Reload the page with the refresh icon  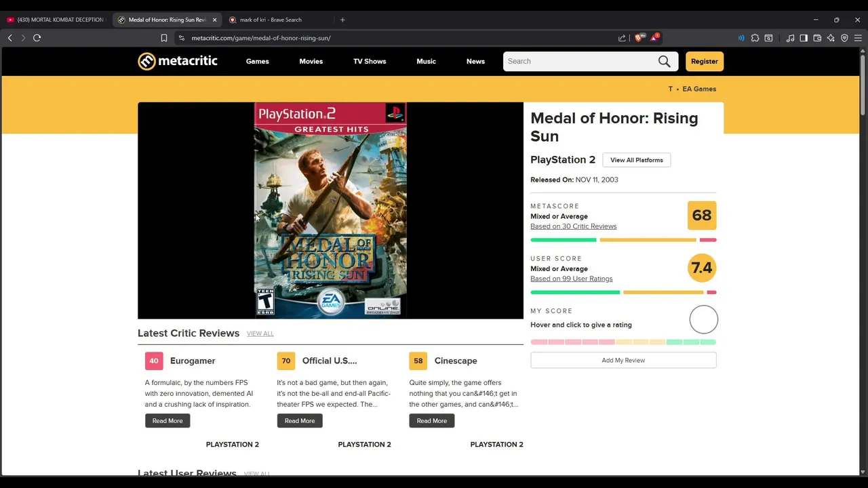pyautogui.click(x=37, y=38)
